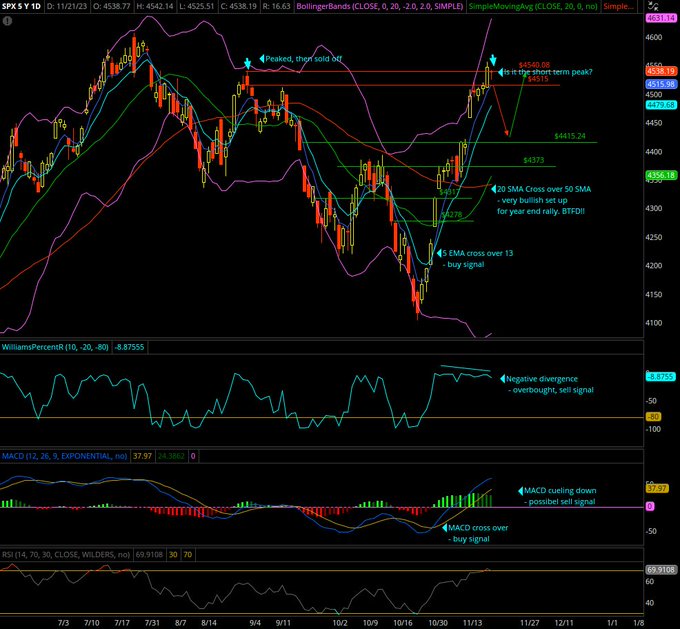
Task: Click the 69.9108 RSI axis bubble
Action: (661, 570)
